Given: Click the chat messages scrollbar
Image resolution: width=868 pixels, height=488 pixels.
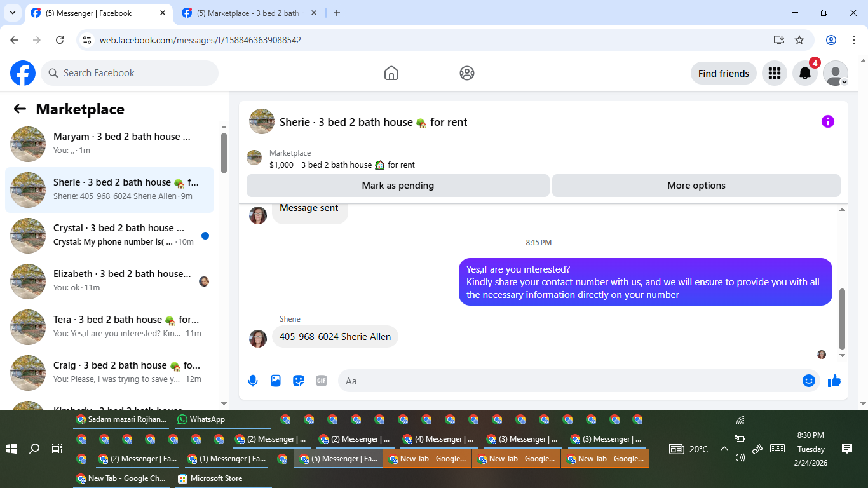Looking at the screenshot, I should coord(843,319).
